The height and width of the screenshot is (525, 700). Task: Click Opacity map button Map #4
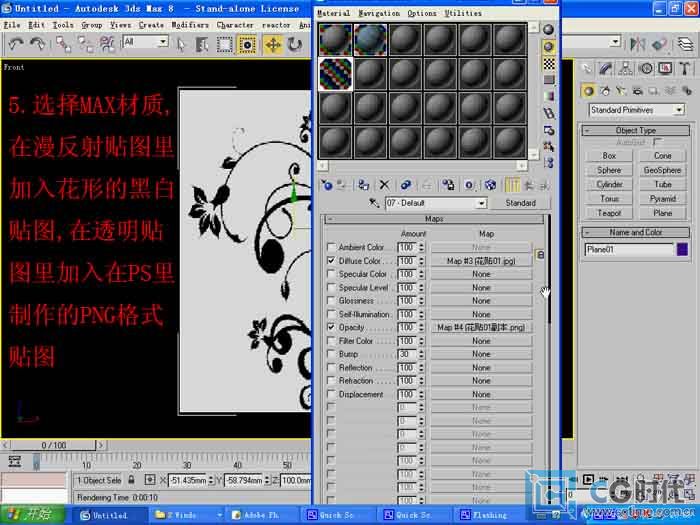[x=481, y=327]
